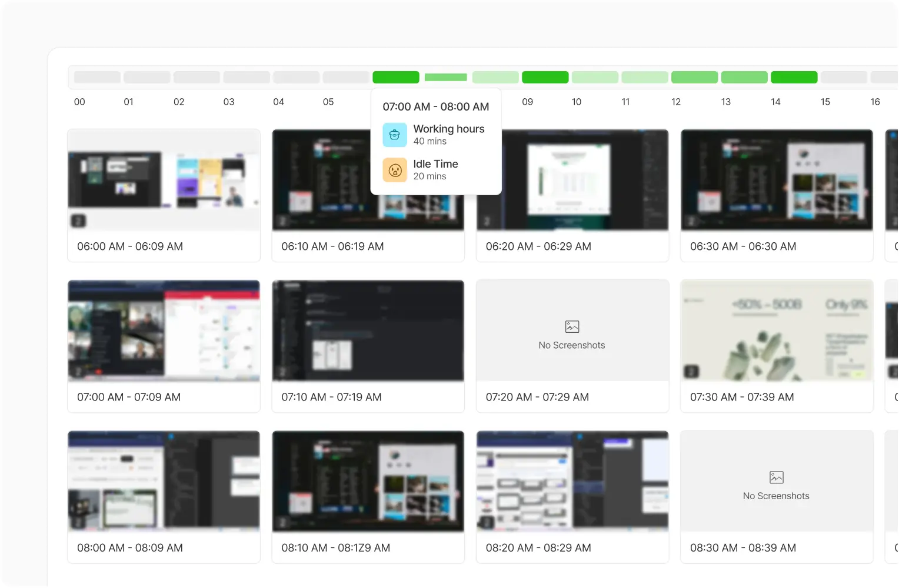Select the hour 00 timeline segment
Viewport: 899px width, 588px height.
98,77
